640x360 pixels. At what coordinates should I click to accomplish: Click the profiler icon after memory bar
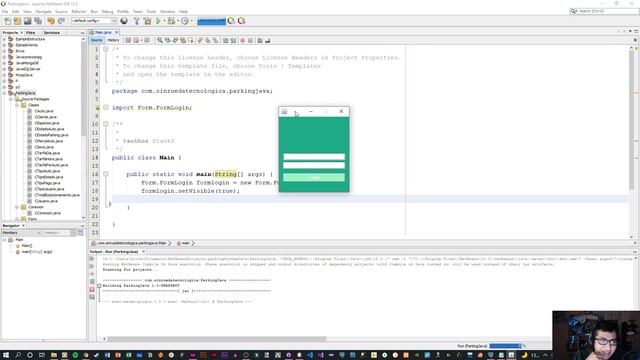[242, 21]
